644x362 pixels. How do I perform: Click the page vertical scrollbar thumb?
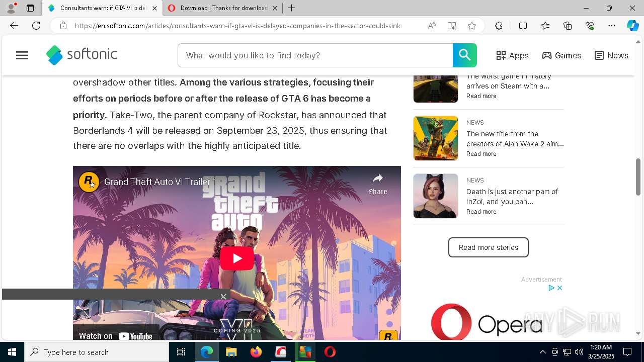[638, 176]
